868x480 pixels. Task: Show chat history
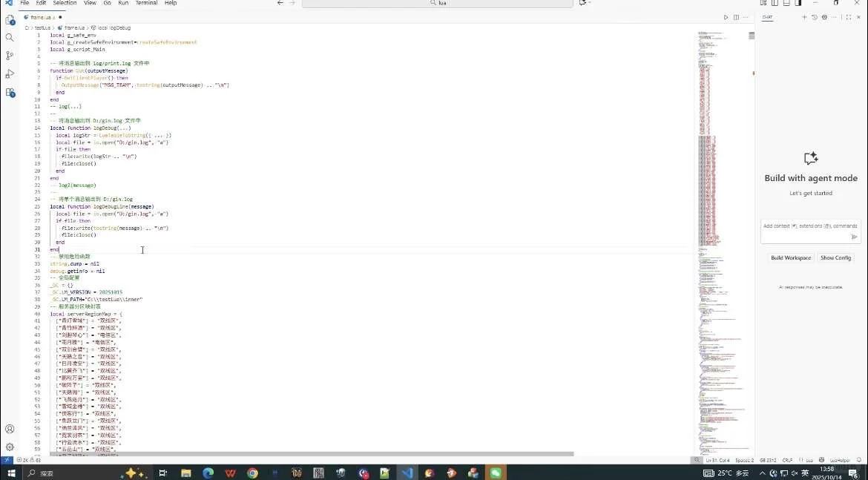[x=815, y=17]
